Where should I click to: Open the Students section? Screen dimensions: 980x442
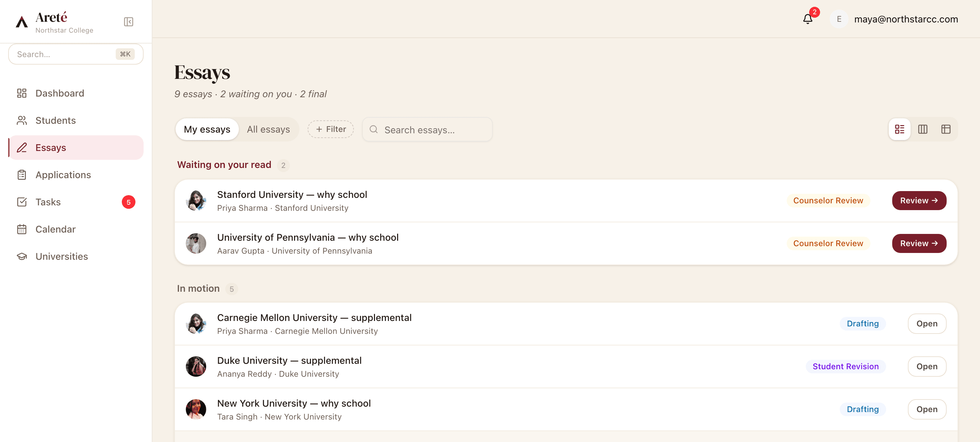click(x=76, y=120)
